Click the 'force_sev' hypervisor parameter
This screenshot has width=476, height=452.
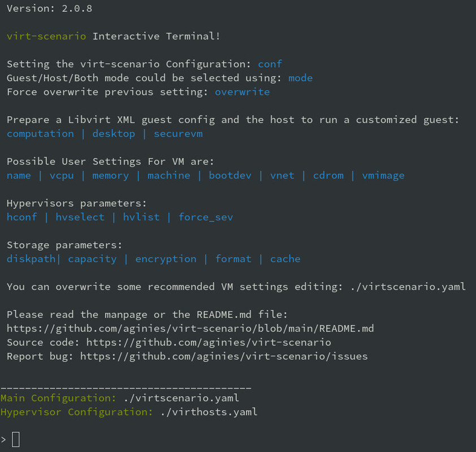click(x=206, y=217)
